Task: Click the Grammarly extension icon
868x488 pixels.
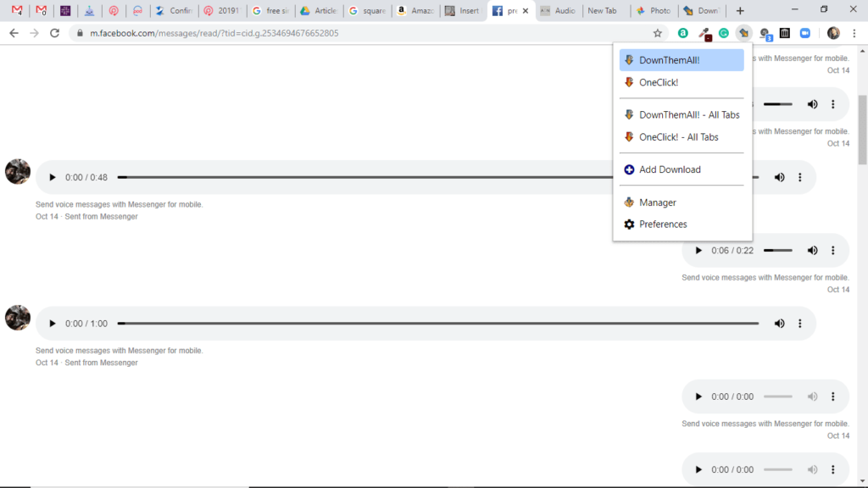Action: [724, 33]
